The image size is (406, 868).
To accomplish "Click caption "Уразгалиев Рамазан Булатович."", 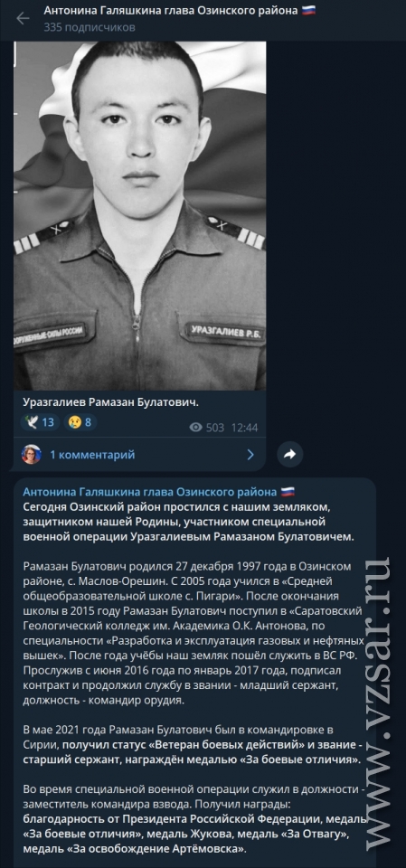I will 110,402.
